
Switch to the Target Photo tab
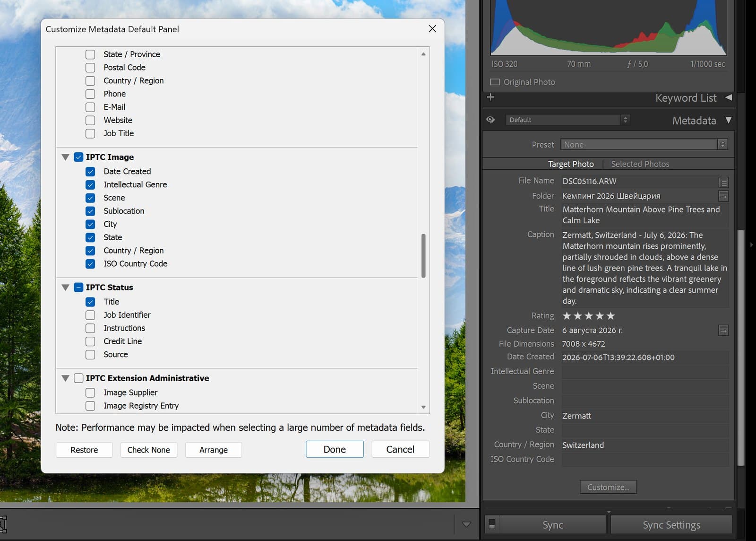tap(571, 164)
